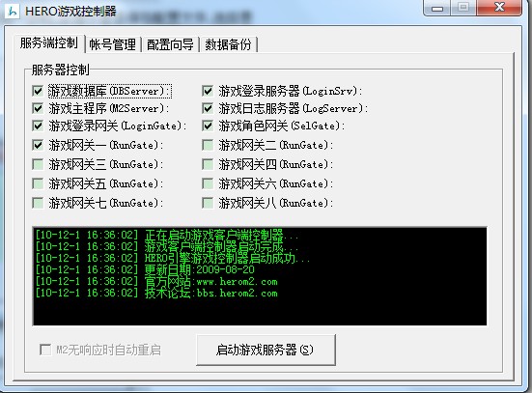The image size is (532, 393).
Task: Click the HERO app icon in title bar
Action: coord(13,12)
